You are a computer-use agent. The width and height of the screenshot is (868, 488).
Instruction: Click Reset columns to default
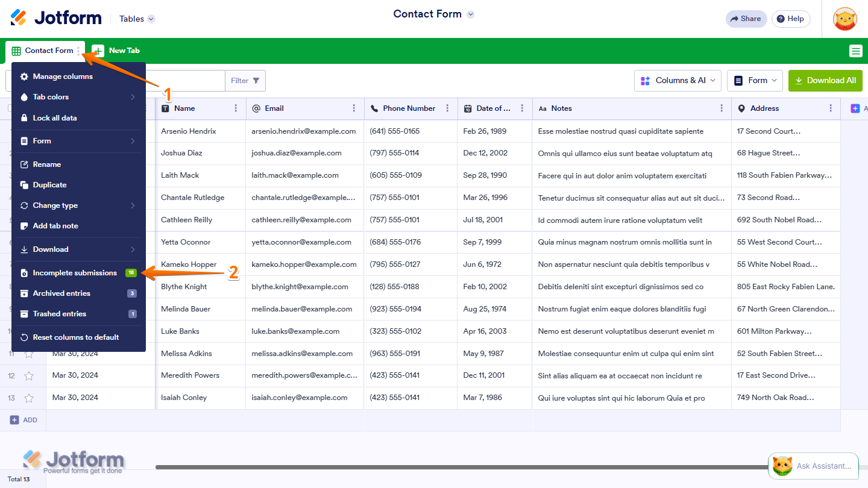coord(78,337)
